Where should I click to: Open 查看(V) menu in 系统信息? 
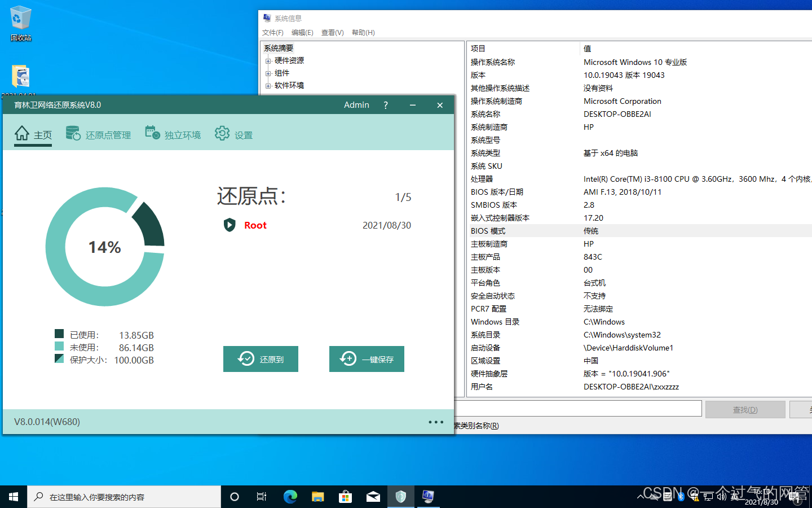pos(333,33)
